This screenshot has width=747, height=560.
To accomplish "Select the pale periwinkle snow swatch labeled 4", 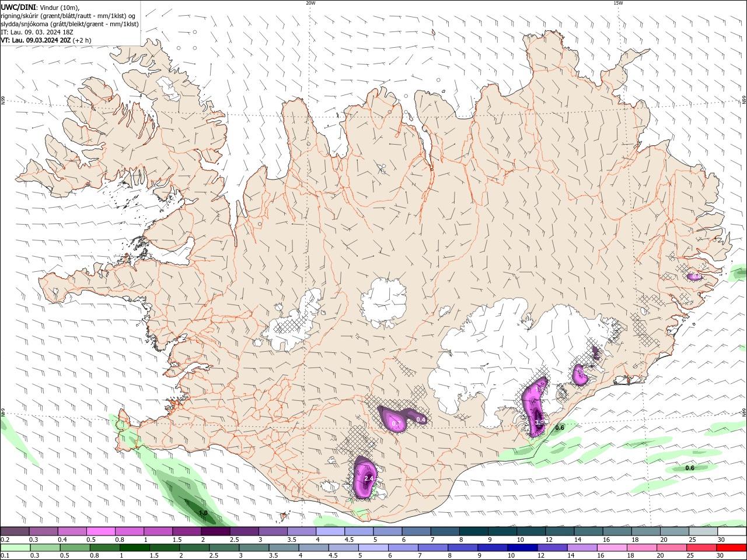I will tap(330, 531).
